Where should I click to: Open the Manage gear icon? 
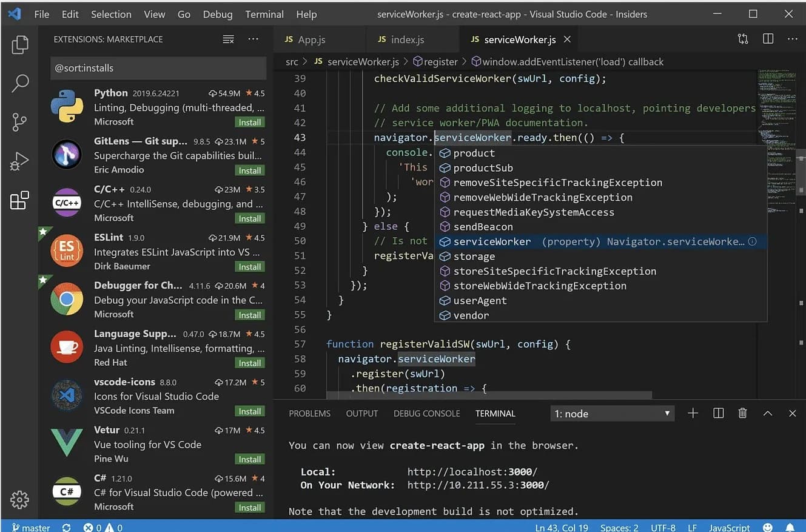click(x=20, y=499)
